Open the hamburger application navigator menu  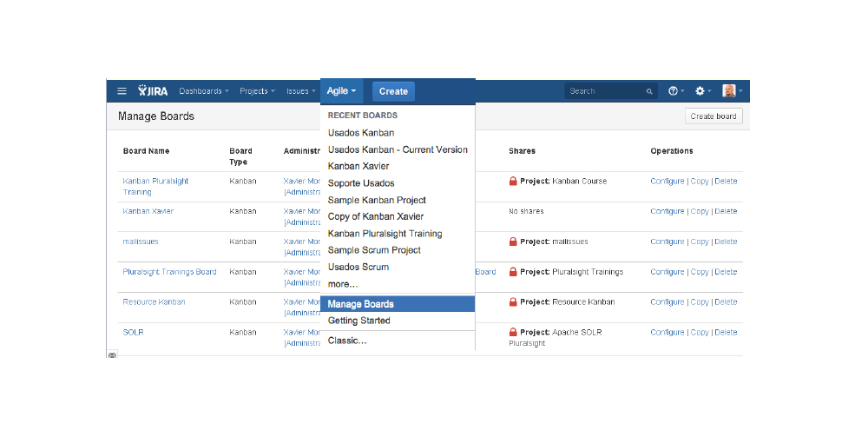[x=122, y=91]
